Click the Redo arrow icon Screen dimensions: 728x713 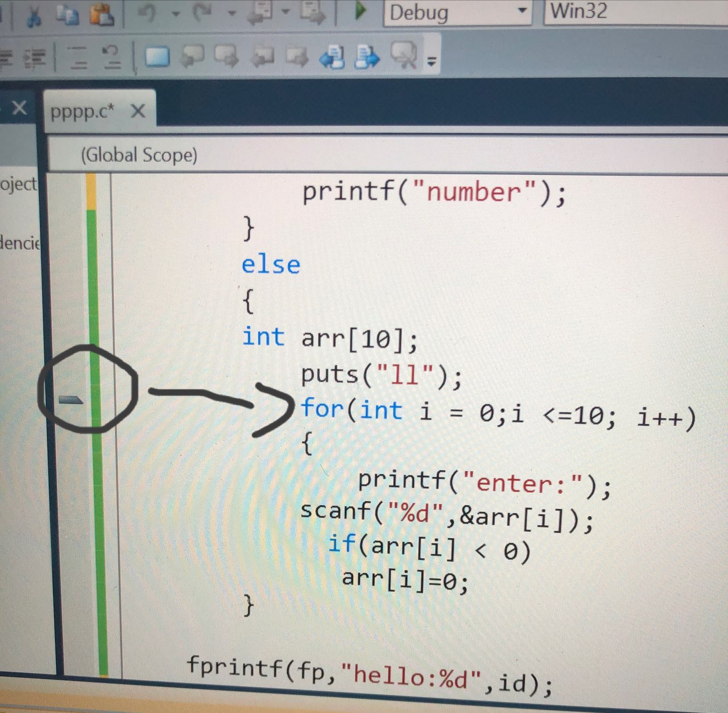[202, 13]
